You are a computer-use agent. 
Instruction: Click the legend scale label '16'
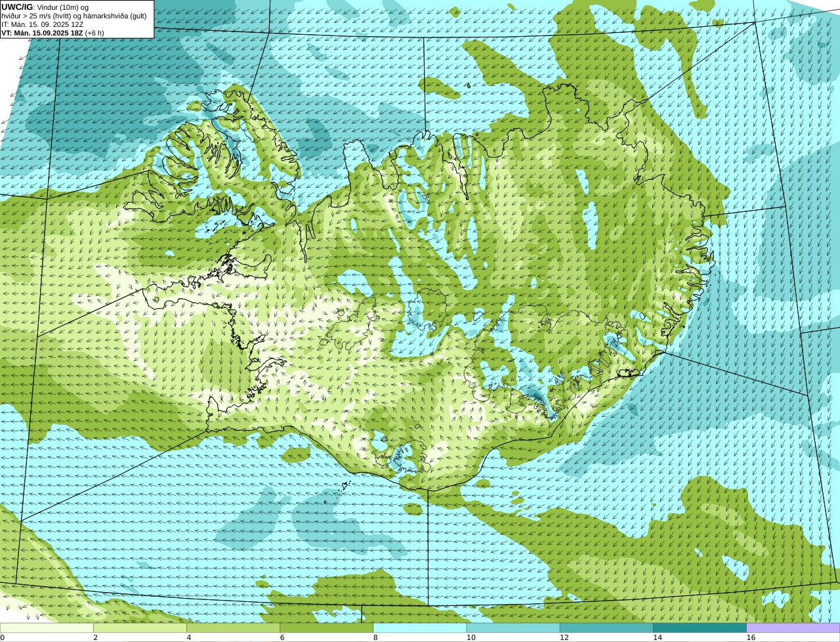pyautogui.click(x=751, y=637)
